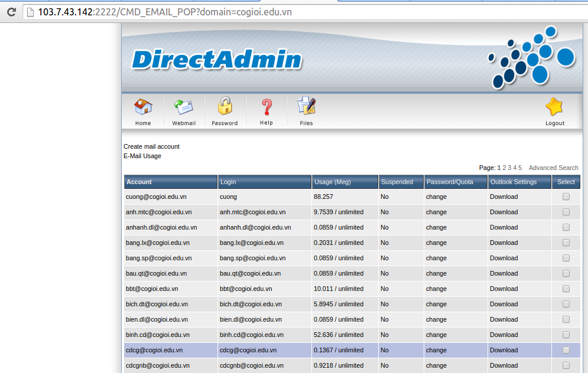
Task: Open the Create mail account link
Action: [x=151, y=146]
